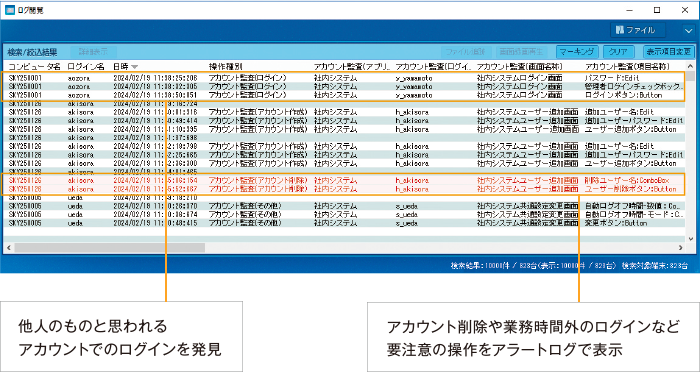The width and height of the screenshot is (700, 372).
Task: Expand the chevron next to ファイル
Action: [x=688, y=30]
